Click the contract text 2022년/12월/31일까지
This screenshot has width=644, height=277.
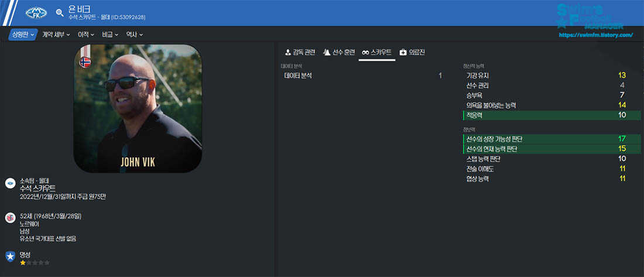pyautogui.click(x=46, y=197)
